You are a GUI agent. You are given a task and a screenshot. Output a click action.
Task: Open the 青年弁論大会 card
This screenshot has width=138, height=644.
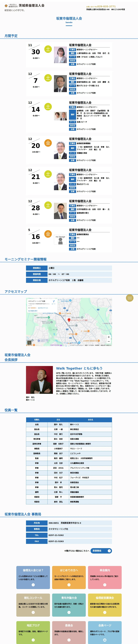69,605
